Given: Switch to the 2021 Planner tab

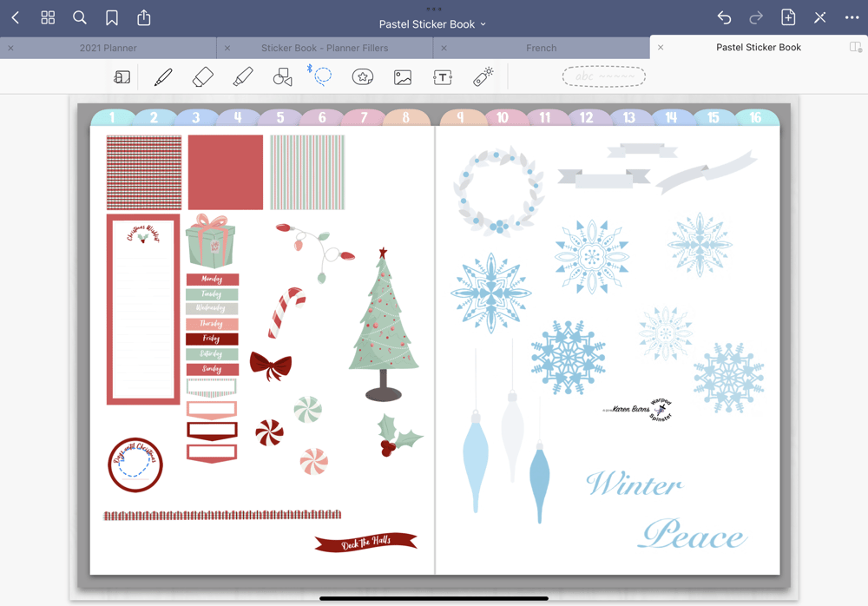Looking at the screenshot, I should pyautogui.click(x=108, y=48).
